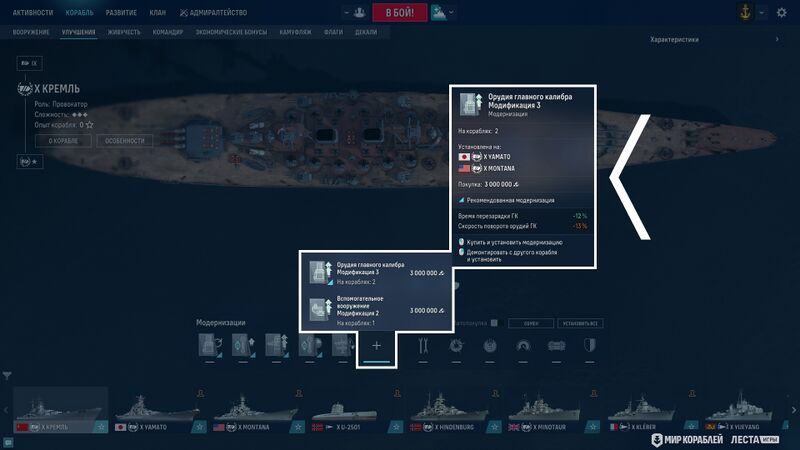Switch to the ДЕКАЛИ tab

pos(366,32)
